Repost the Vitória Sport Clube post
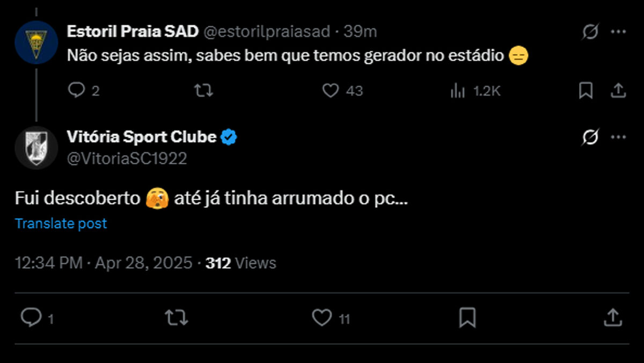This screenshot has height=363, width=644. coord(176,318)
